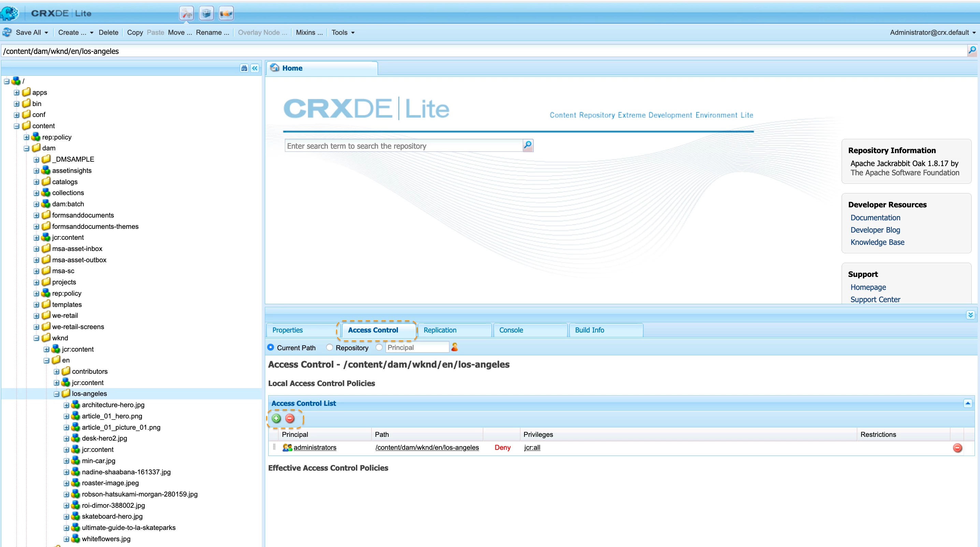
Task: Collapse the los-angeles tree node
Action: [x=56, y=394]
